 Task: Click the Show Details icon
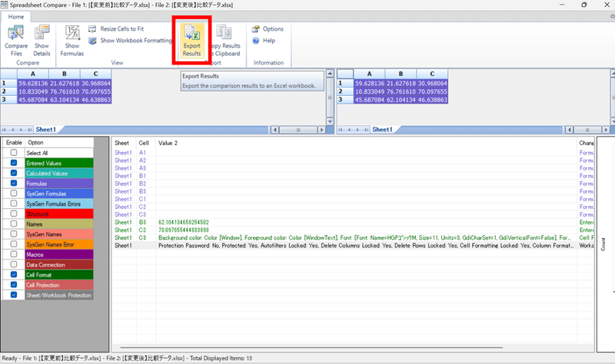(42, 41)
